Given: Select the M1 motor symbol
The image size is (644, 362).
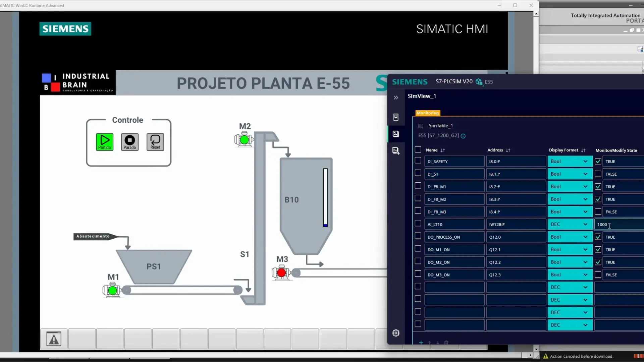Looking at the screenshot, I should tap(112, 290).
